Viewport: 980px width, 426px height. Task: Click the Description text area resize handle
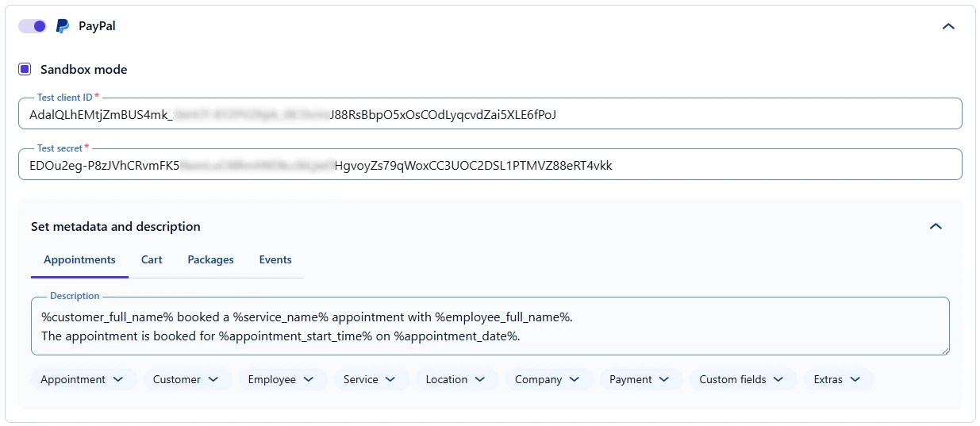[944, 350]
